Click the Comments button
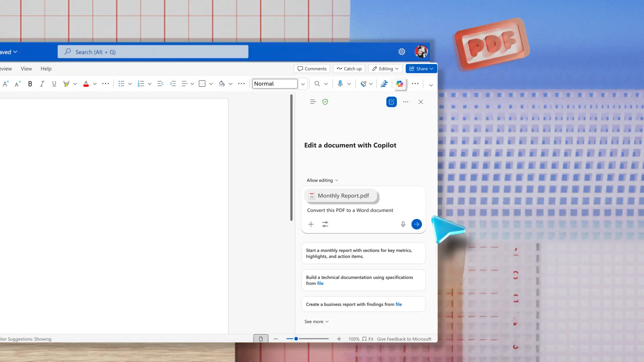 click(x=312, y=69)
